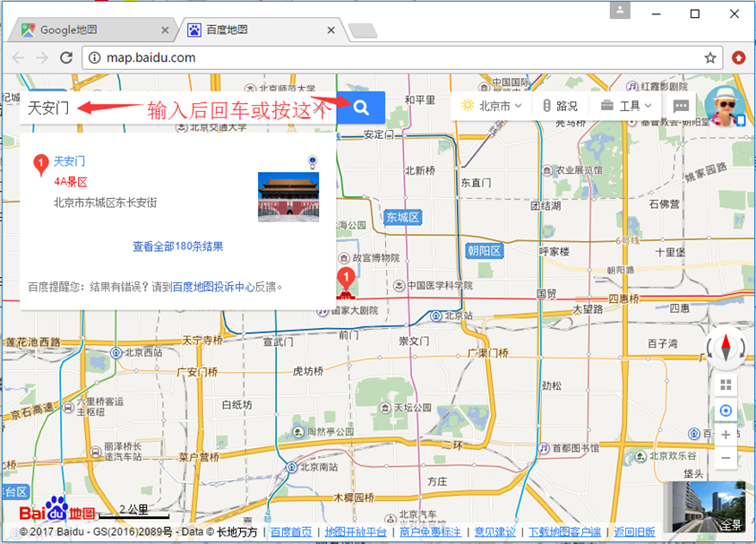Open the 下载地图客户端 footer link

click(564, 532)
